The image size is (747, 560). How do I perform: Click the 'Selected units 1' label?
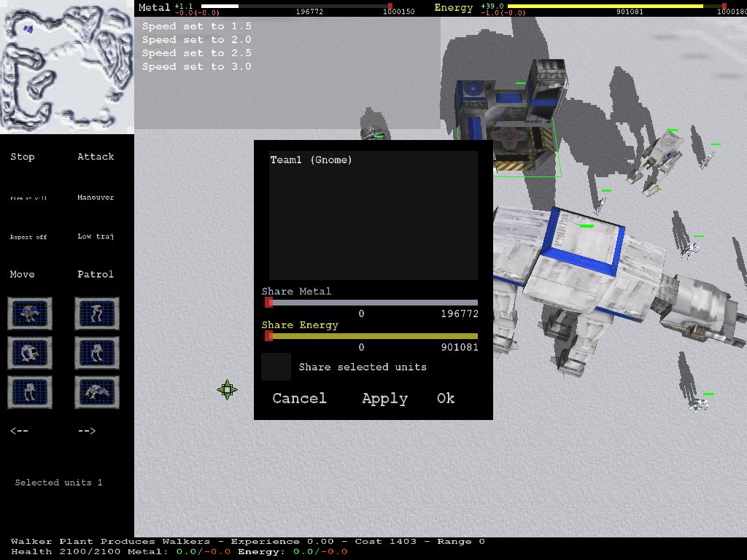tap(58, 483)
